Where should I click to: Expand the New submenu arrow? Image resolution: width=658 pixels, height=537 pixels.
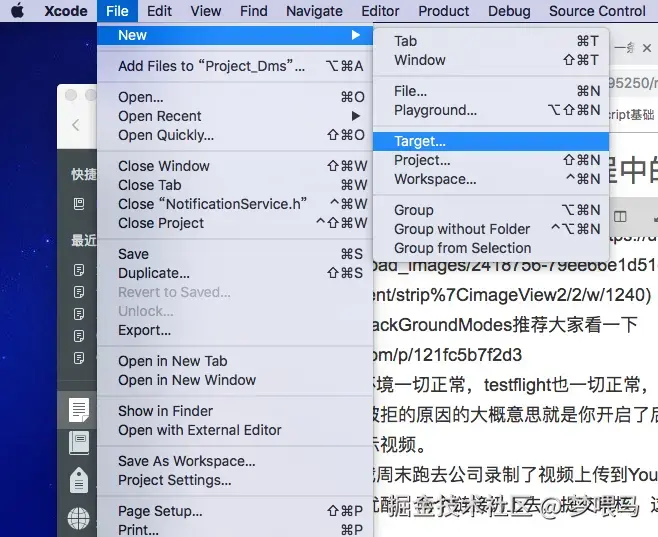tap(356, 35)
